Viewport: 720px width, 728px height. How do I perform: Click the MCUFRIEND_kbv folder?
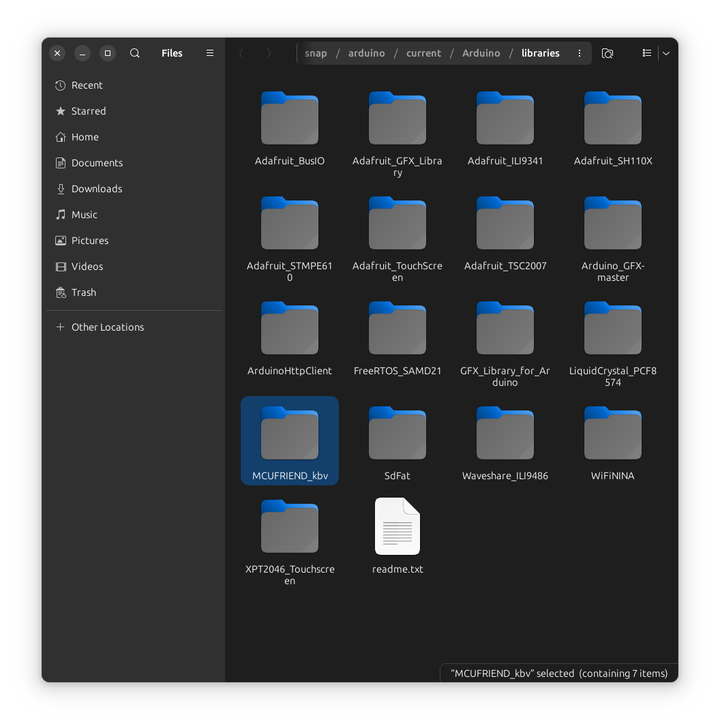pyautogui.click(x=289, y=441)
